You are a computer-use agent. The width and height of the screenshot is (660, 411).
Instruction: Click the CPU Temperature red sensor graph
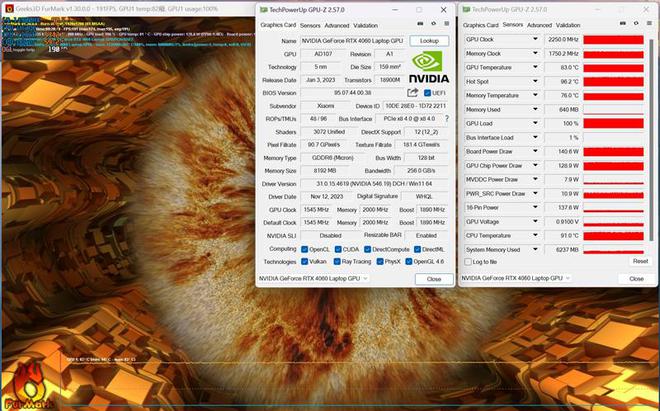pos(613,236)
